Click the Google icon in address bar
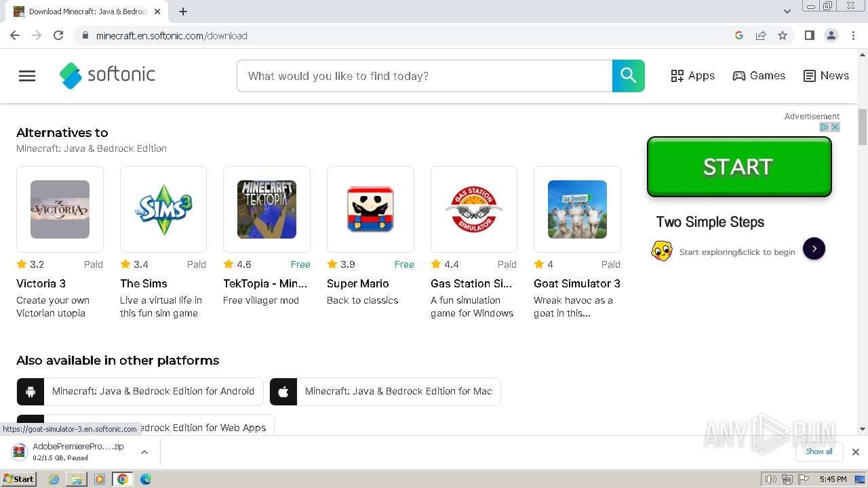Screen dimensions: 868x488 click(739, 35)
